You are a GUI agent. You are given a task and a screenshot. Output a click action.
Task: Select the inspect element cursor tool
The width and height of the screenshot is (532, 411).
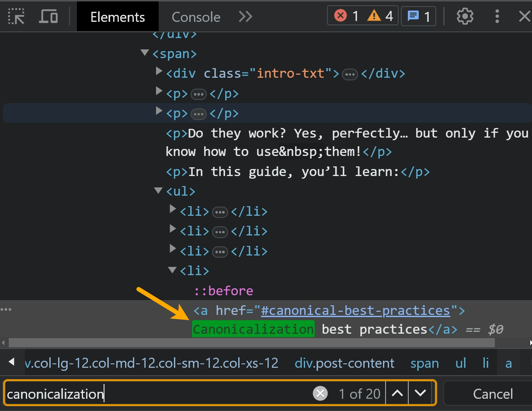pyautogui.click(x=16, y=16)
